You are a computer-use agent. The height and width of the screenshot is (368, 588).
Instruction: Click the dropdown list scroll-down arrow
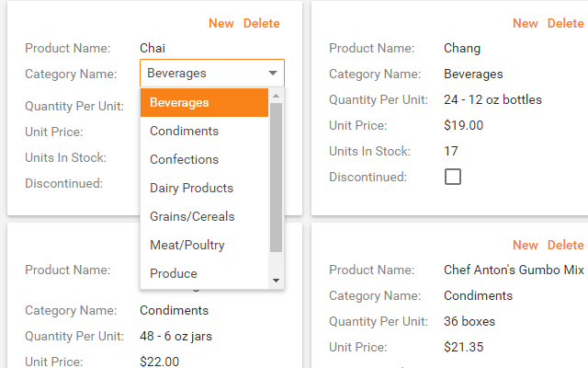click(x=277, y=281)
